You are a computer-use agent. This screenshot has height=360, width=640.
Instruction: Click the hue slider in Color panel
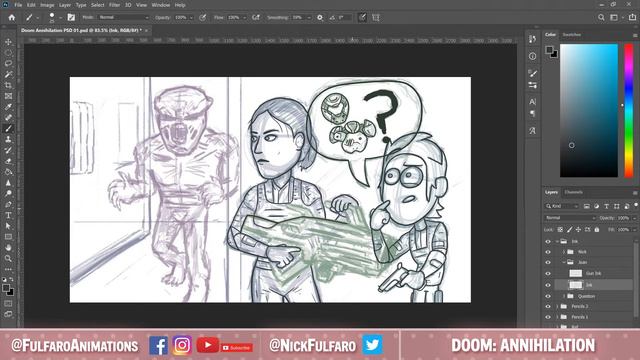(629, 111)
